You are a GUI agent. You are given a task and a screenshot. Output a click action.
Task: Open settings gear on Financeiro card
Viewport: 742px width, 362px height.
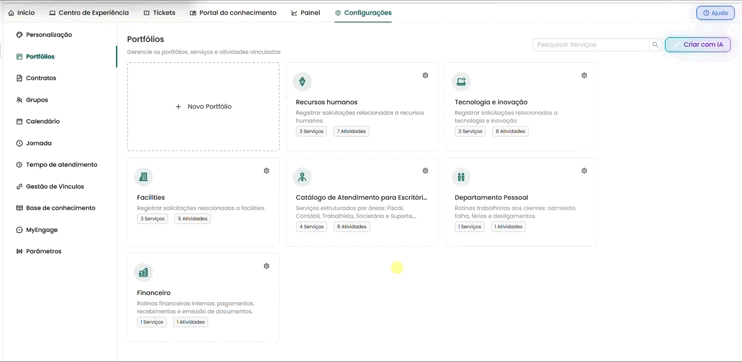tap(266, 266)
